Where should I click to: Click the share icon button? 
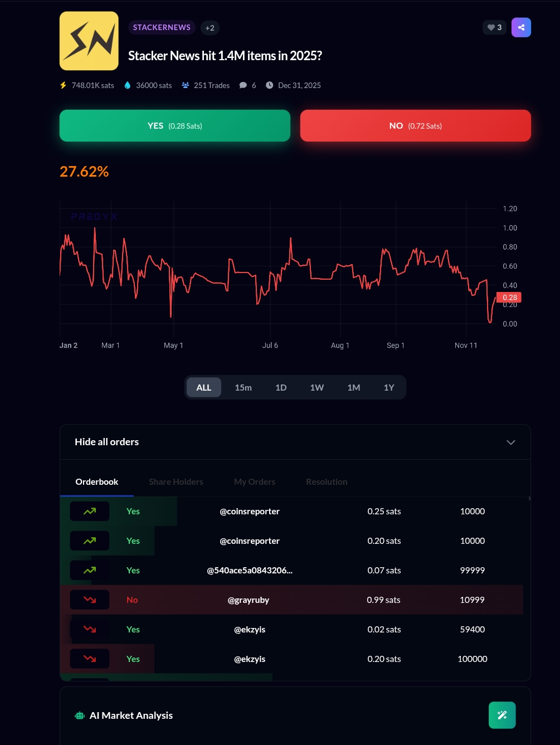tap(521, 27)
